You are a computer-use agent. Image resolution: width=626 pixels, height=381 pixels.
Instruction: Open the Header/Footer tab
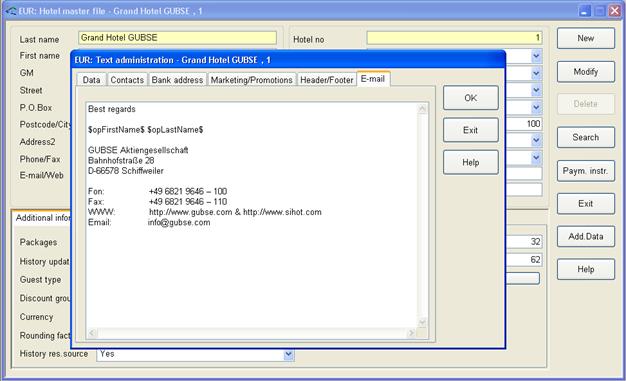click(x=327, y=80)
